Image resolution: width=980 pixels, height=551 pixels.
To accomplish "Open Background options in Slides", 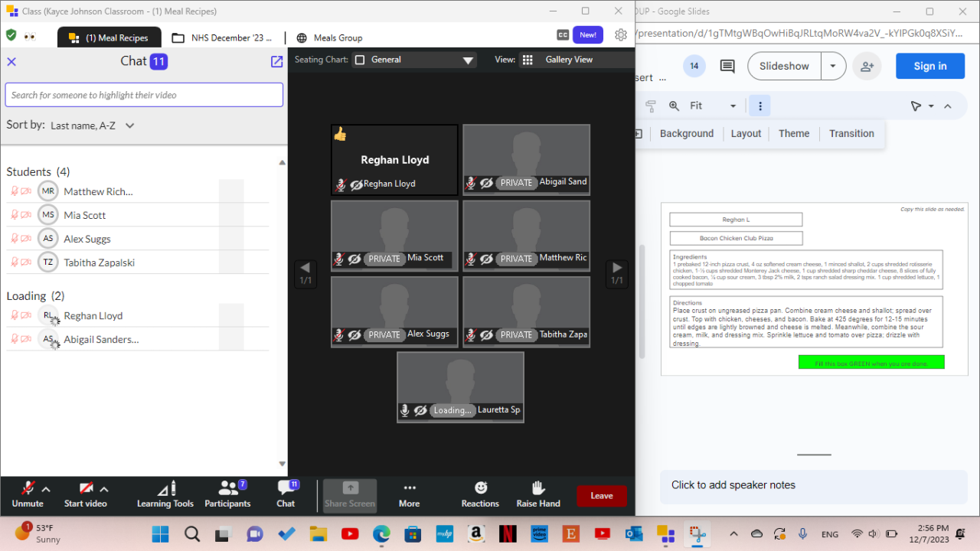I will coord(687,133).
